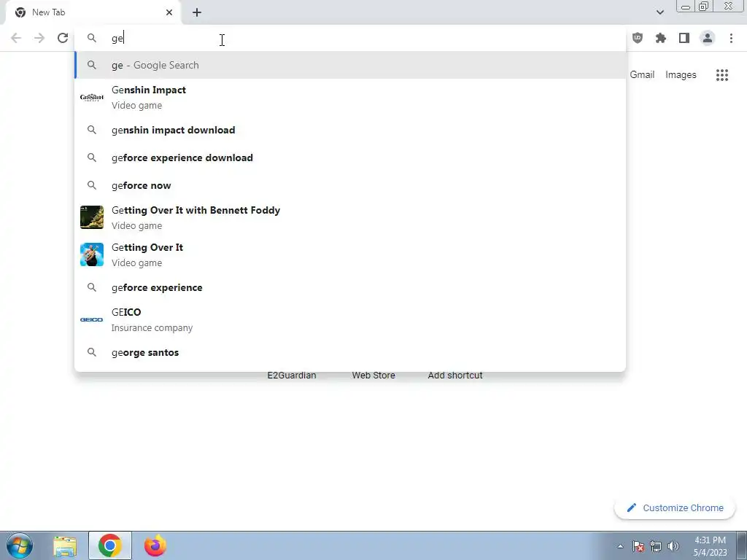Image resolution: width=747 pixels, height=560 pixels.
Task: Select the New Tab tab
Action: [93, 12]
